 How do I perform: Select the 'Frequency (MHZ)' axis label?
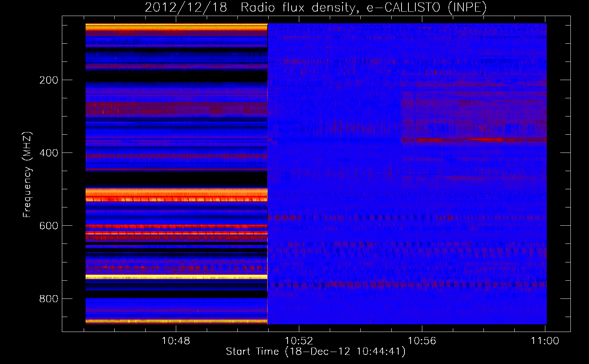click(27, 175)
